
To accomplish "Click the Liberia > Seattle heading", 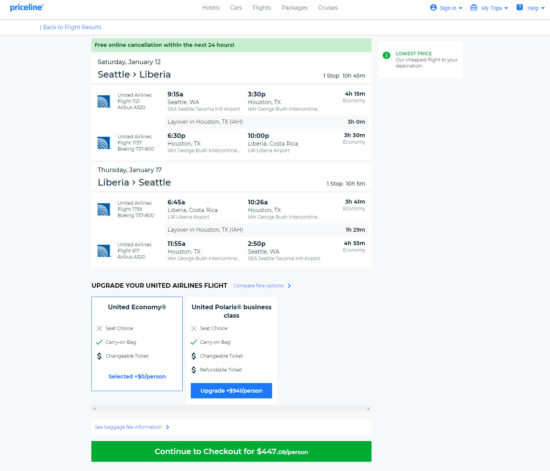I will (134, 183).
